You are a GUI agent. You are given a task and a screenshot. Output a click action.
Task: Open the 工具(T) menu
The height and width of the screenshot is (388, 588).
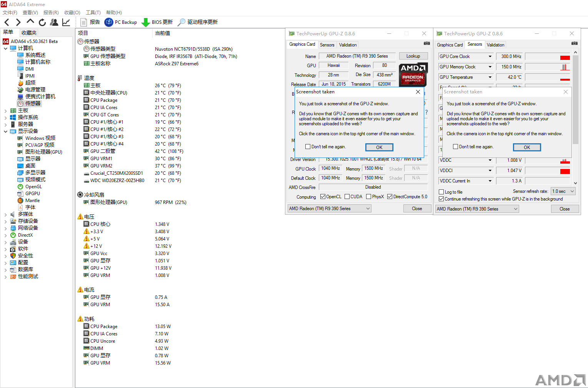(x=93, y=13)
